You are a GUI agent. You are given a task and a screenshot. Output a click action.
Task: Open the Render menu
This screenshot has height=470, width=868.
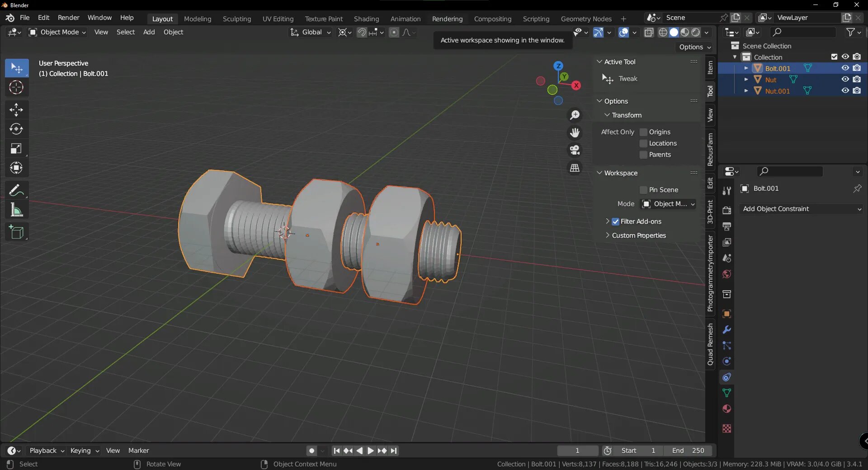(x=68, y=18)
